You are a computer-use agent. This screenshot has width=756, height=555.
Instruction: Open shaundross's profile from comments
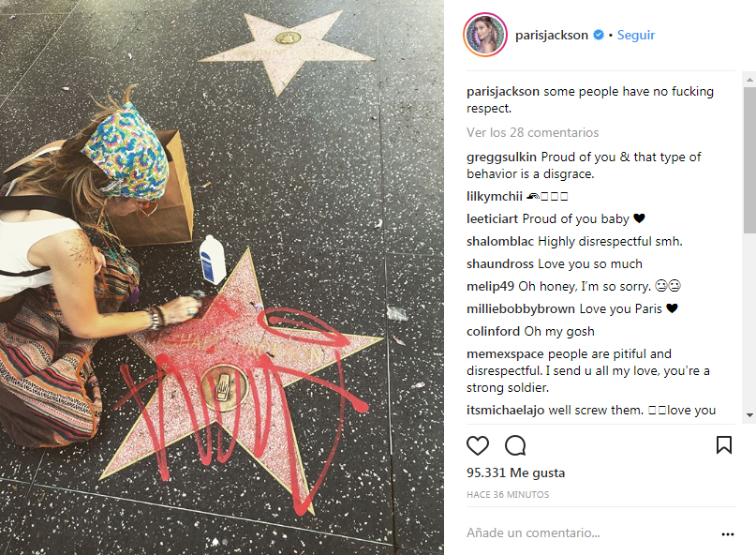click(x=500, y=263)
